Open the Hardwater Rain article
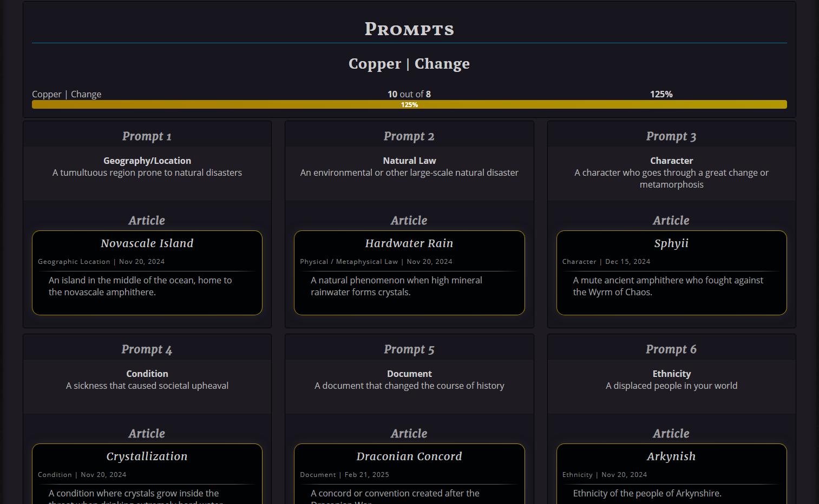Viewport: 819px width, 504px height. coord(409,243)
